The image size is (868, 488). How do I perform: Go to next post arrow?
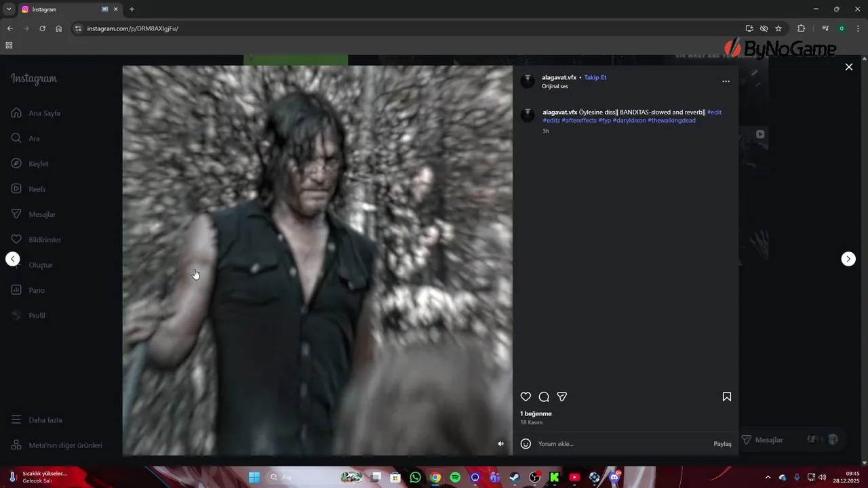[x=848, y=259]
